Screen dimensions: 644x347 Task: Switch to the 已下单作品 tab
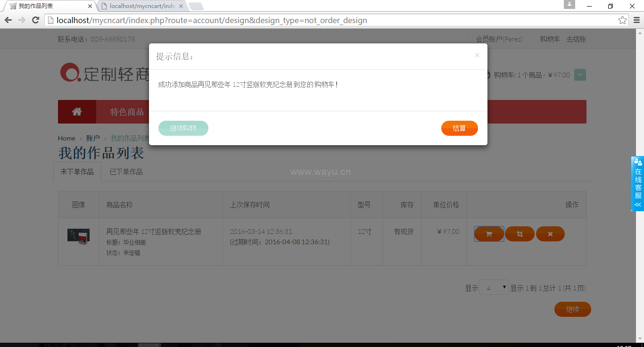(126, 172)
